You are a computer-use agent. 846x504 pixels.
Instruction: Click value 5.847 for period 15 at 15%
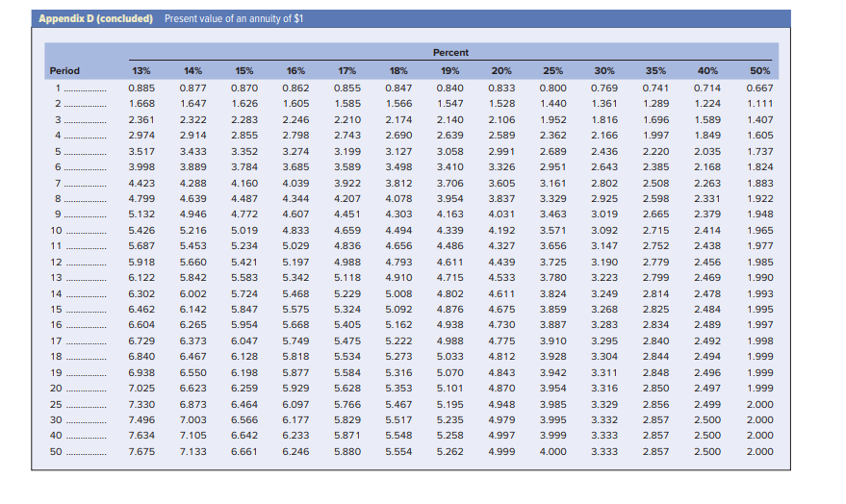coord(244,310)
